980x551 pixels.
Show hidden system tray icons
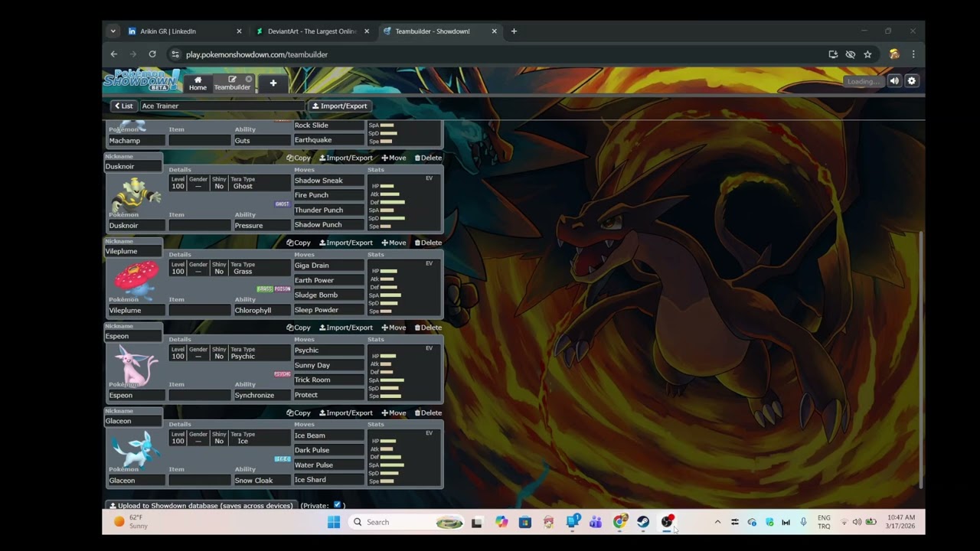[x=717, y=522]
